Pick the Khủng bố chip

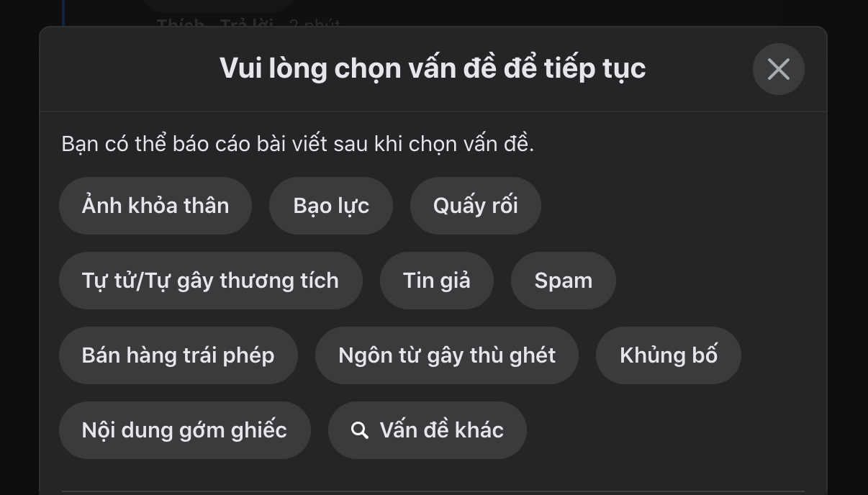pyautogui.click(x=668, y=355)
